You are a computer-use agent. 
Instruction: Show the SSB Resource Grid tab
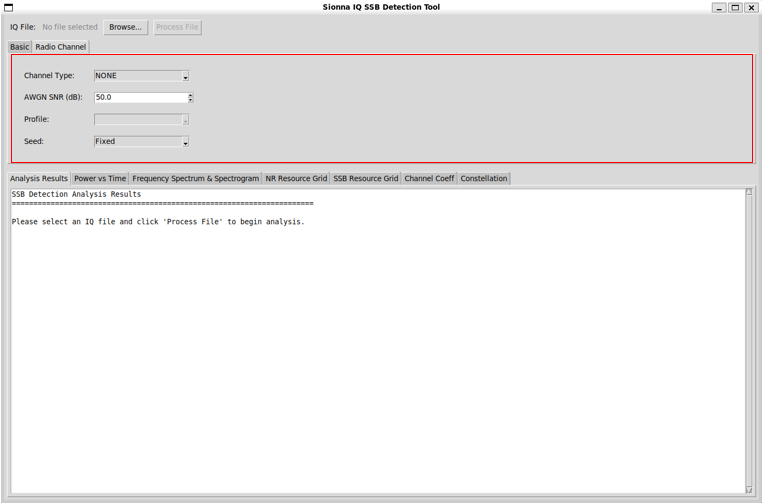[365, 179]
